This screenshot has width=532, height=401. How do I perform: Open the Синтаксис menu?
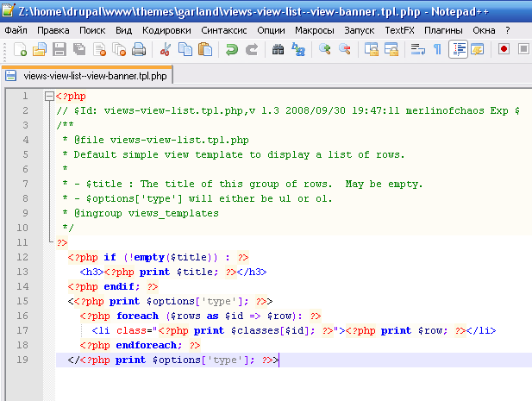pos(224,30)
